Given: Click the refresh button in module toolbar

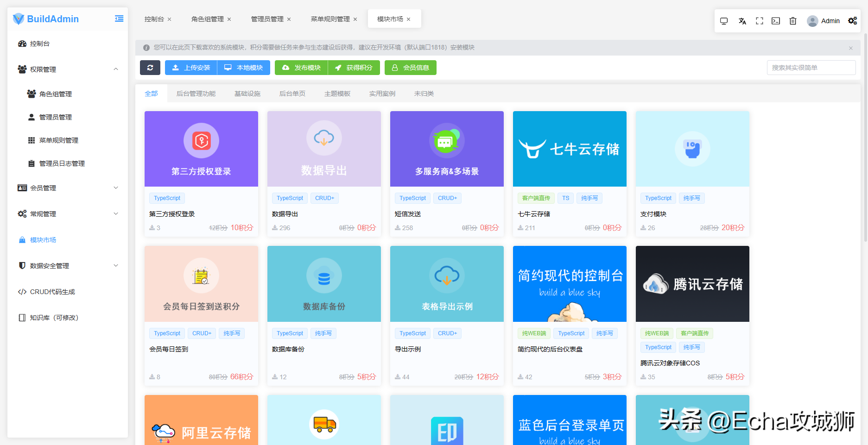Looking at the screenshot, I should click(150, 68).
